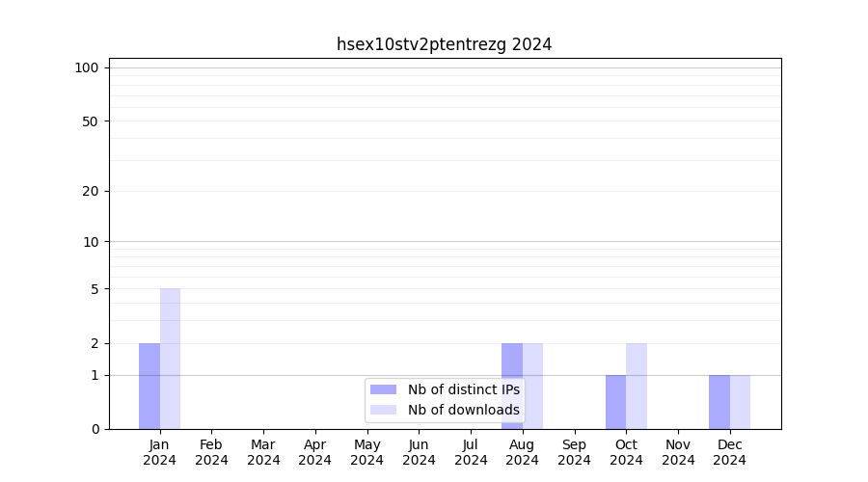Select the December downloads bar
This screenshot has width=868, height=482.
click(x=740, y=402)
